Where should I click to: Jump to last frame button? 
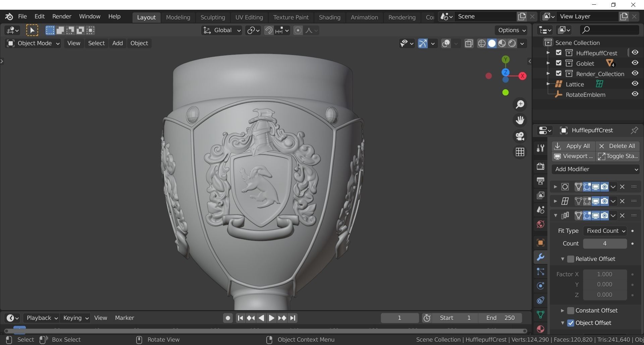293,318
